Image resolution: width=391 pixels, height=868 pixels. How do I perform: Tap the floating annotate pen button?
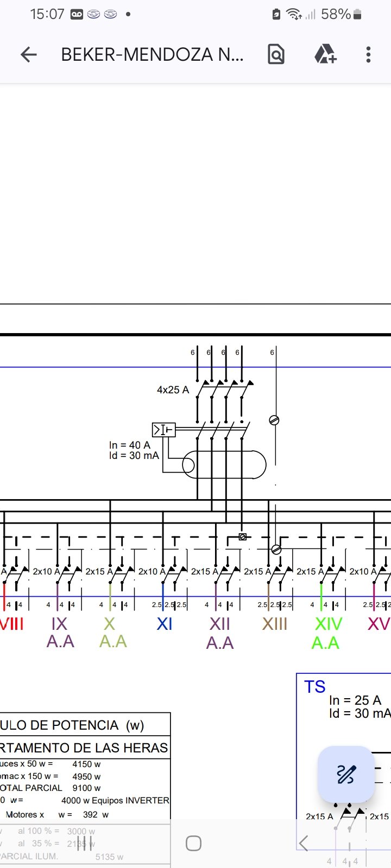[346, 774]
